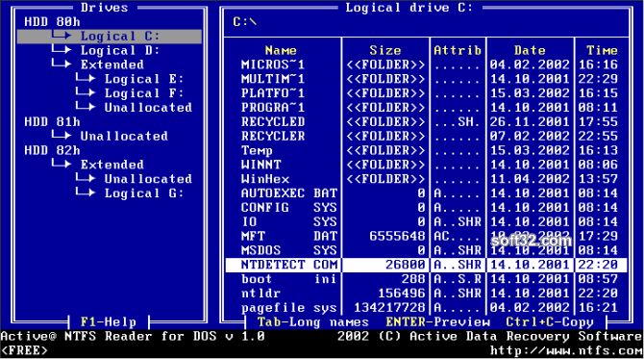The image size is (644, 359).
Task: Click the Time column header
Action: 602,51
